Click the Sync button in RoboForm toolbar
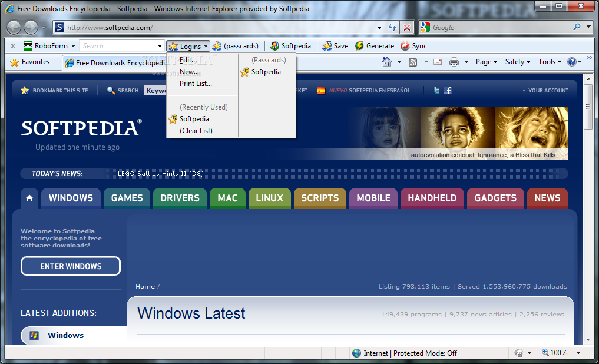Screen dimensions: 599x364 [x=413, y=46]
